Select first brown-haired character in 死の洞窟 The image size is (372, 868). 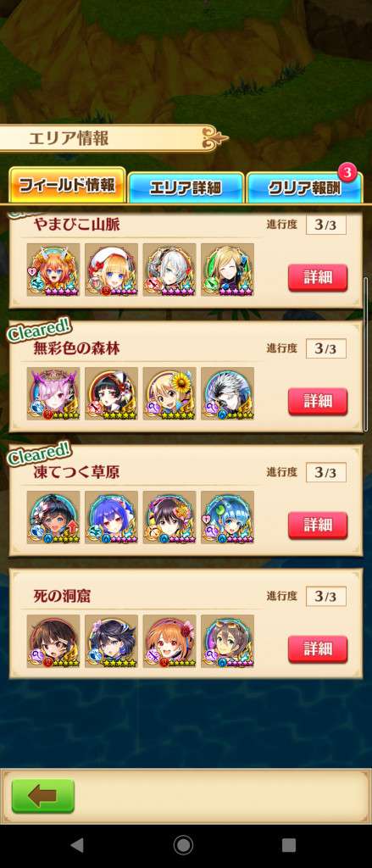click(53, 641)
